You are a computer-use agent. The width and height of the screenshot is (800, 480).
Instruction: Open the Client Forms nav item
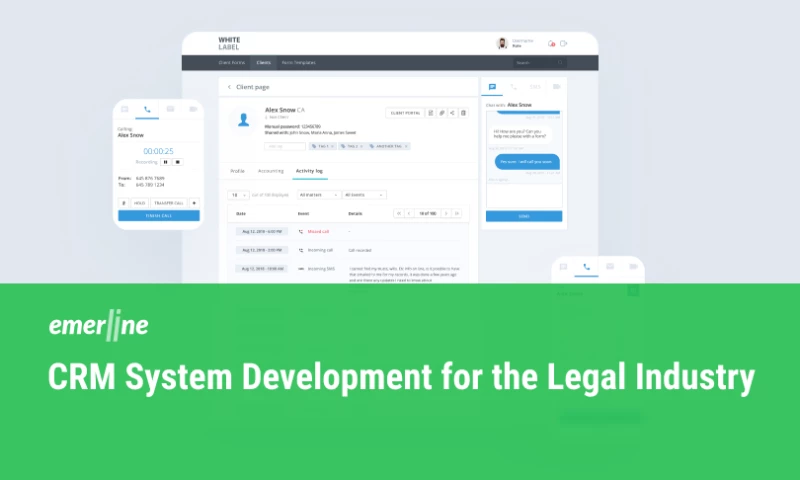click(232, 63)
